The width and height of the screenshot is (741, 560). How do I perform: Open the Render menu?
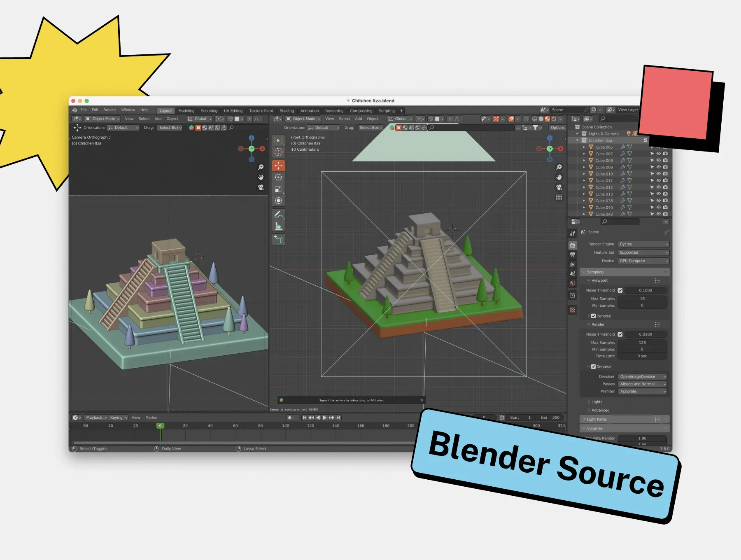pyautogui.click(x=110, y=110)
